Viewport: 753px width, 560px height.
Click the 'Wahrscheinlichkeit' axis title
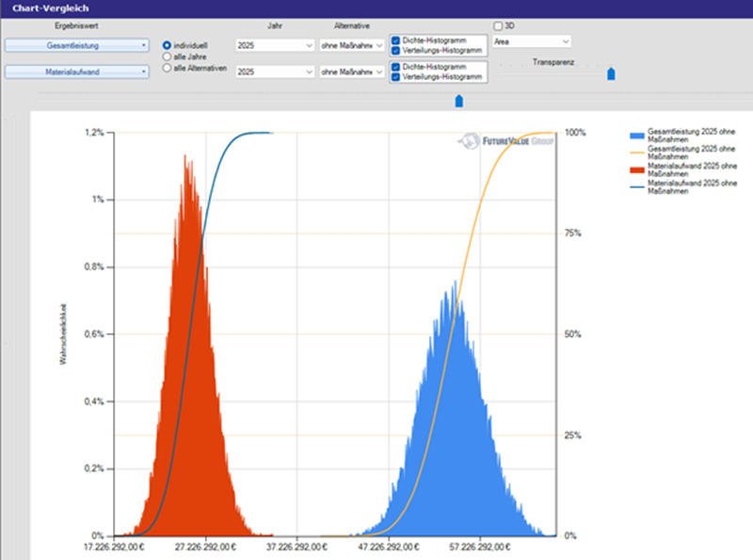tap(63, 334)
